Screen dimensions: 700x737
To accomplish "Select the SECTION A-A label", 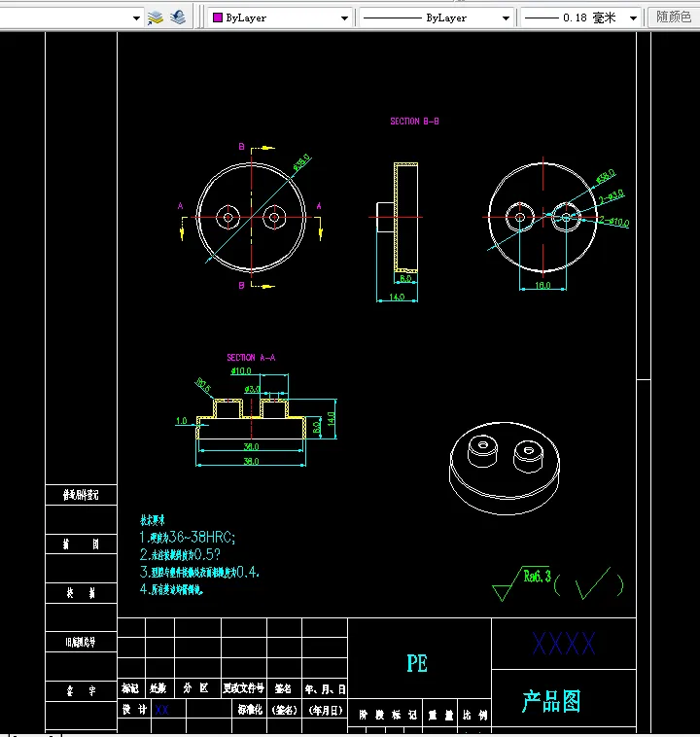I will click(x=251, y=358).
